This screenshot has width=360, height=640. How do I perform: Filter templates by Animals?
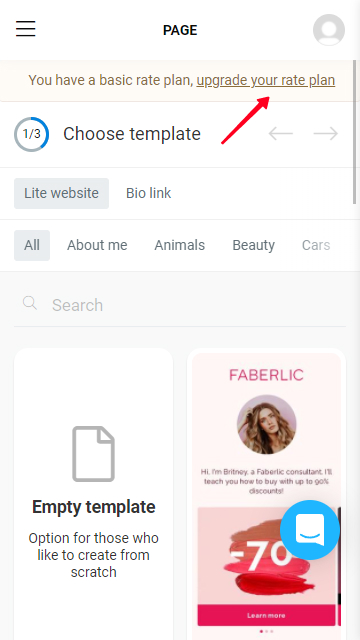pyautogui.click(x=180, y=245)
